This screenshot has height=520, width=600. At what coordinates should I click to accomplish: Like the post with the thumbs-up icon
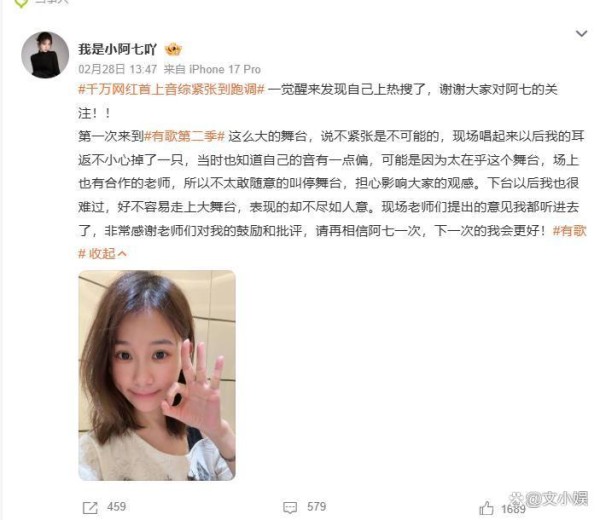[486, 508]
